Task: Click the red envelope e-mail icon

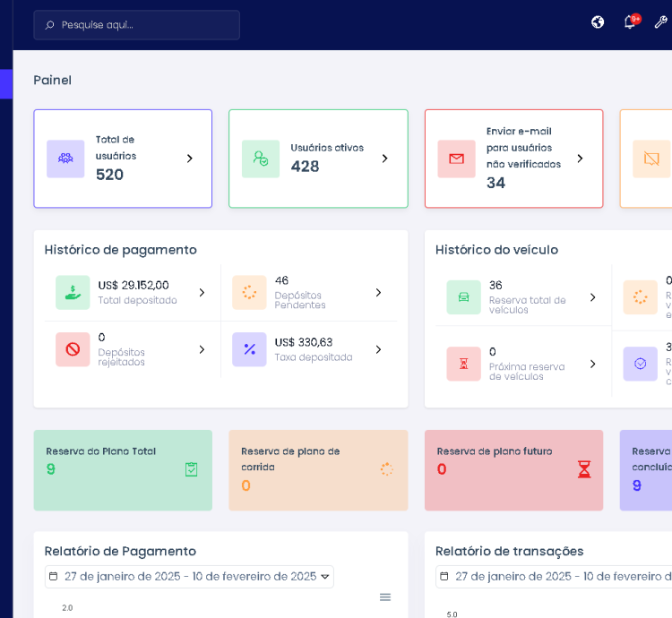Action: 456,159
